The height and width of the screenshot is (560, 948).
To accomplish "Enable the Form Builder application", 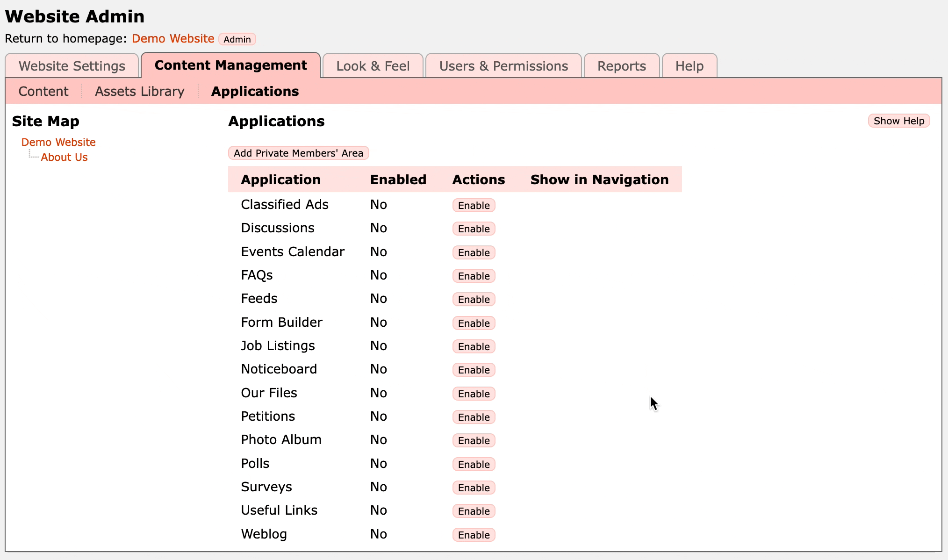I will point(474,323).
